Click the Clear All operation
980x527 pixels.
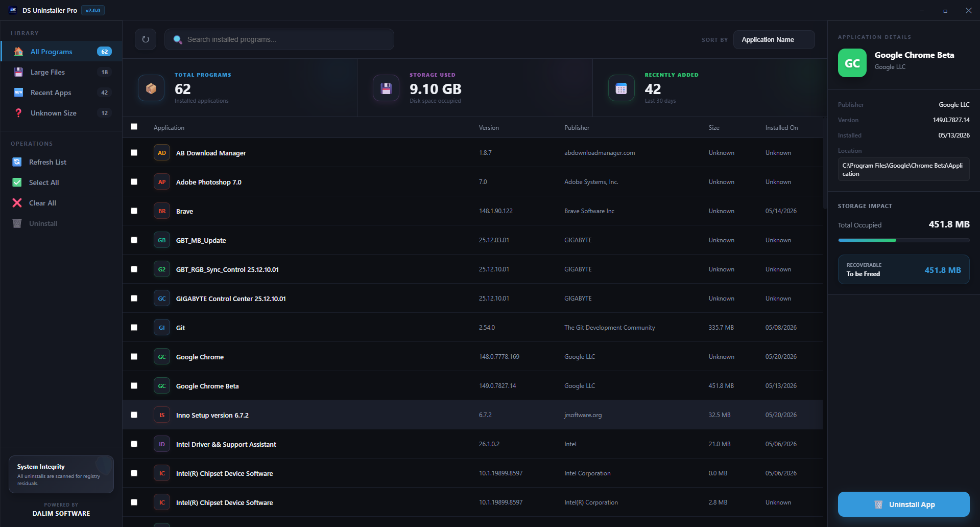coord(61,203)
